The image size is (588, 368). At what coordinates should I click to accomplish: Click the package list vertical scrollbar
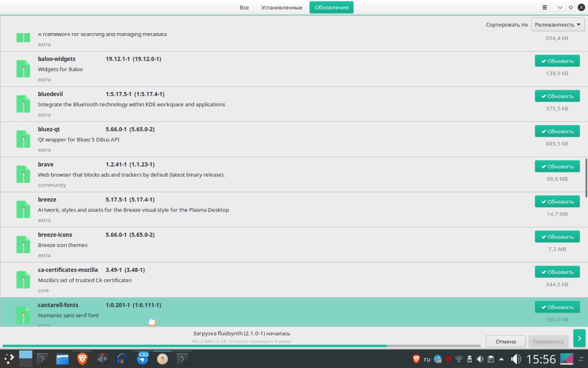pos(586,178)
